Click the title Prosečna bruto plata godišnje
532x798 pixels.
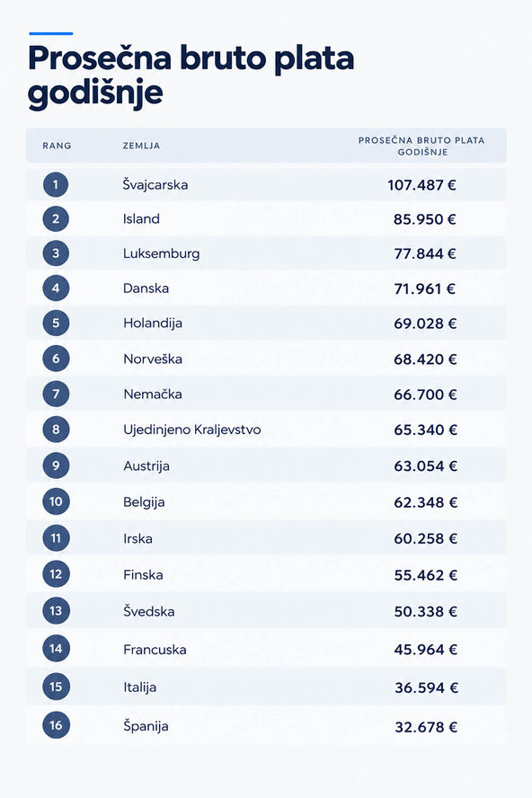(191, 75)
